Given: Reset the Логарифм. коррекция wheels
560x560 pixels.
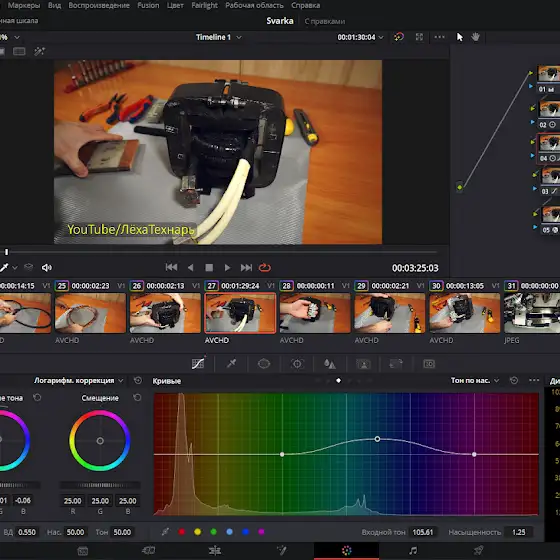Looking at the screenshot, I should (x=138, y=380).
